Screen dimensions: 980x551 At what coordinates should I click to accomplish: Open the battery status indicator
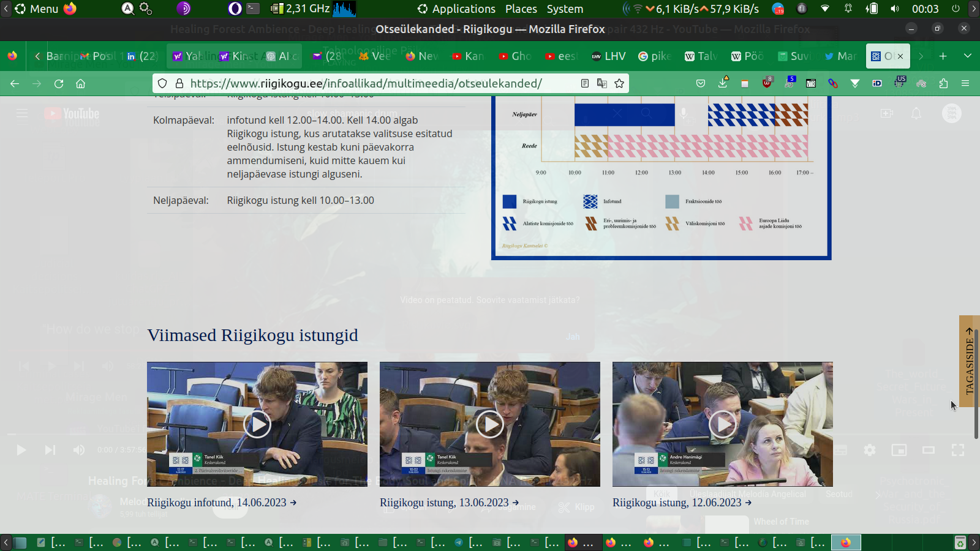pyautogui.click(x=872, y=9)
